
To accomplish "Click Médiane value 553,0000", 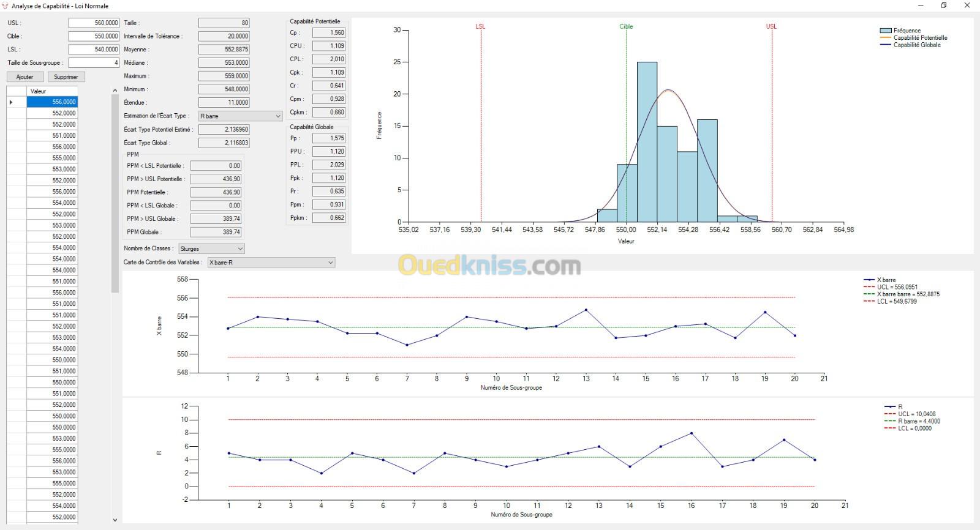I will (224, 62).
